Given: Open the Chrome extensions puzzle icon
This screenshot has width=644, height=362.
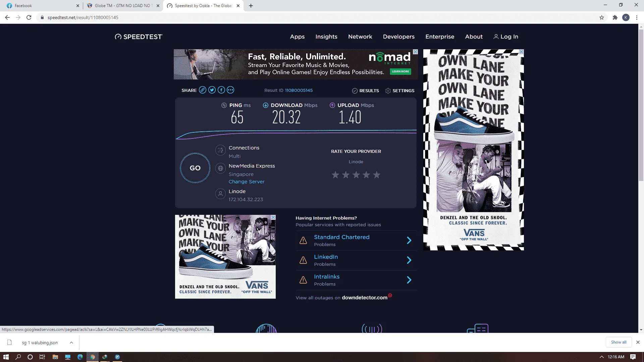Looking at the screenshot, I should tap(615, 17).
